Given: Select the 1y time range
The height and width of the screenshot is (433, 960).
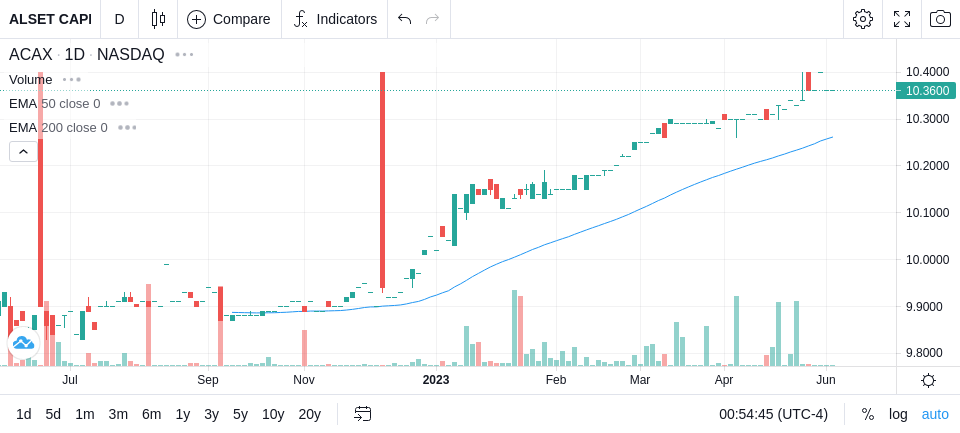Looking at the screenshot, I should 182,415.
